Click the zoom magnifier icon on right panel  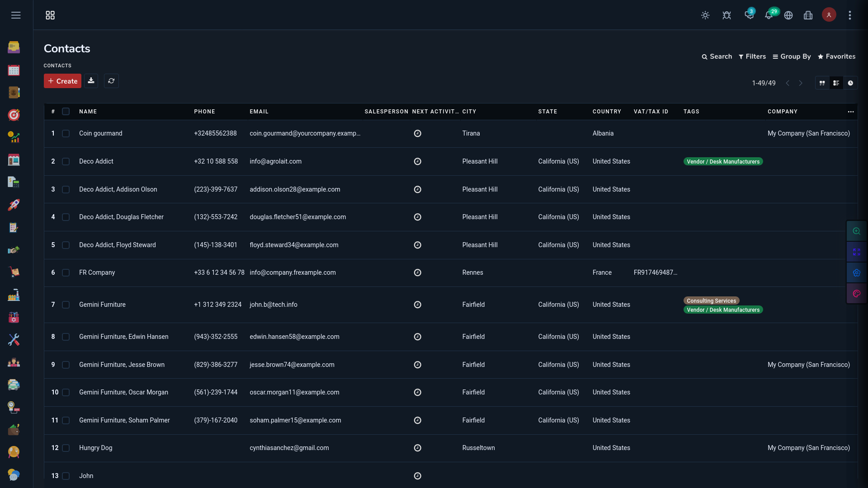coord(856,231)
